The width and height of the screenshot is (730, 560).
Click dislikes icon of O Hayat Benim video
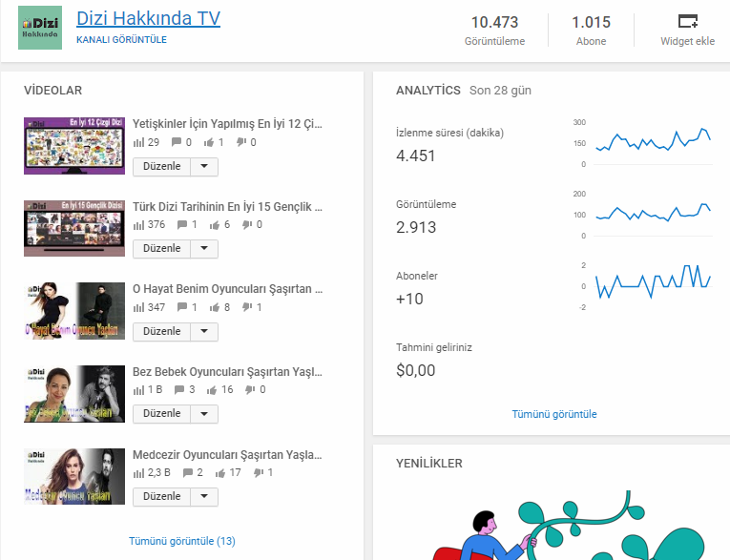pos(247,307)
